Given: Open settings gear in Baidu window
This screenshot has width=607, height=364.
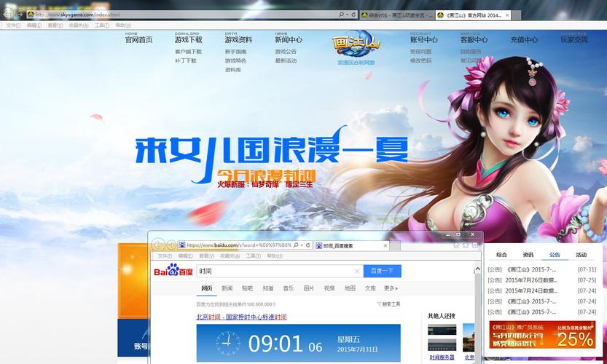Looking at the screenshot, I should pos(475,245).
